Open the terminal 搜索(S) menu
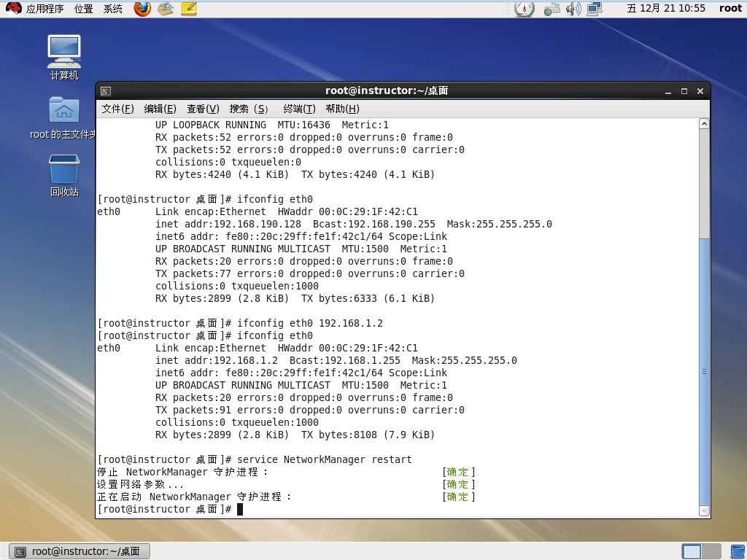The width and height of the screenshot is (747, 560). [248, 109]
